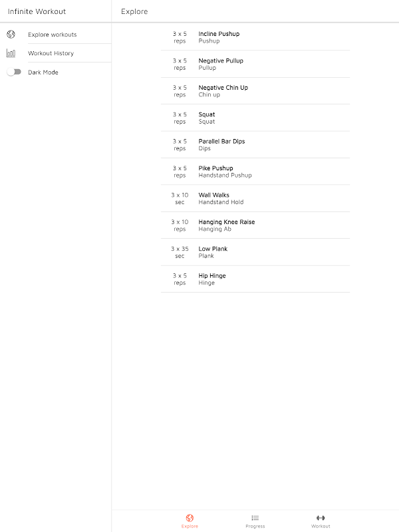Click the Infinite Workout app title
Image resolution: width=399 pixels, height=532 pixels.
(37, 11)
